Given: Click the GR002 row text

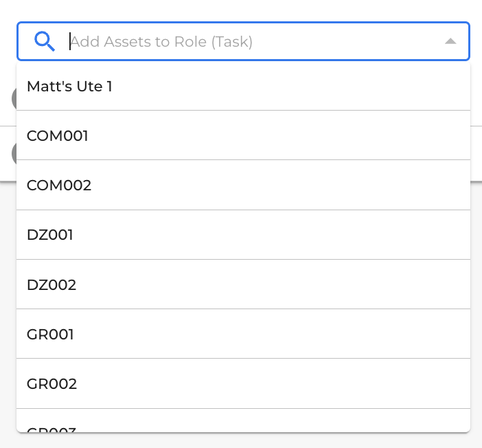Looking at the screenshot, I should [51, 384].
